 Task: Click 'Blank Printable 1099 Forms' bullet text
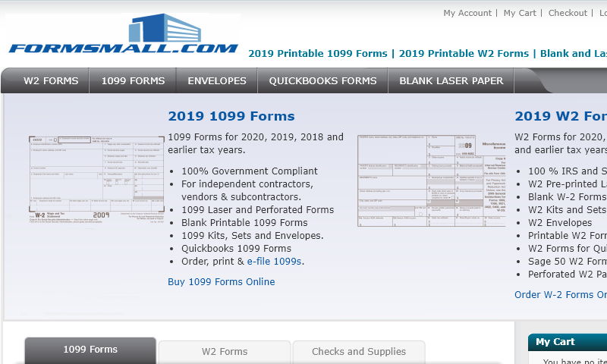pyautogui.click(x=244, y=222)
